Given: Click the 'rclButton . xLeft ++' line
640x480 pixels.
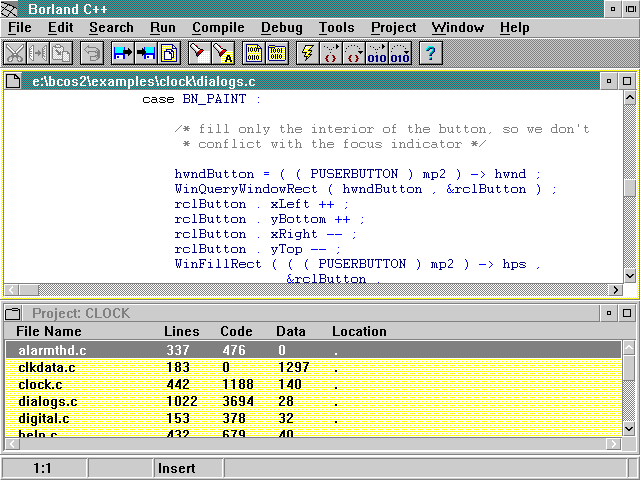Looking at the screenshot, I should 262,204.
